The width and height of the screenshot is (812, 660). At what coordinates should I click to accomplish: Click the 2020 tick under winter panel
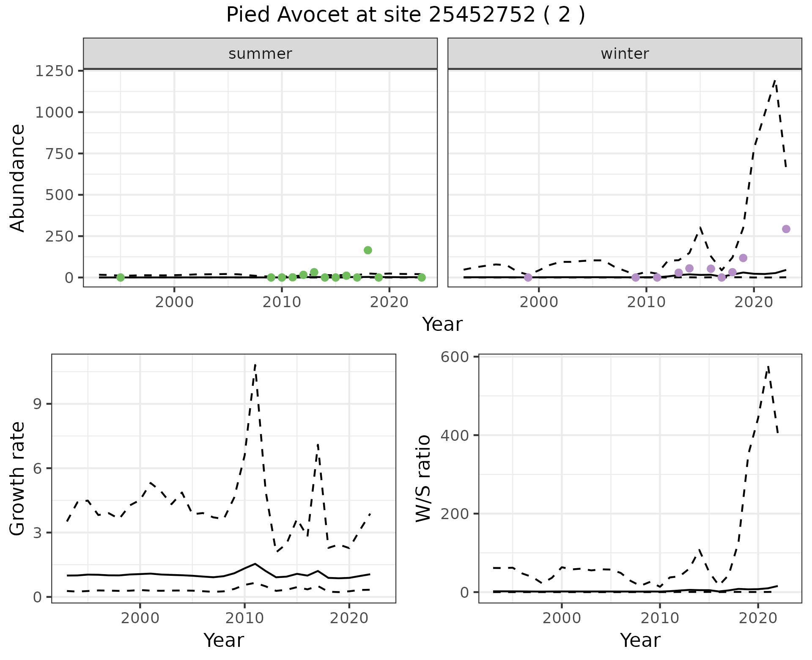754,302
